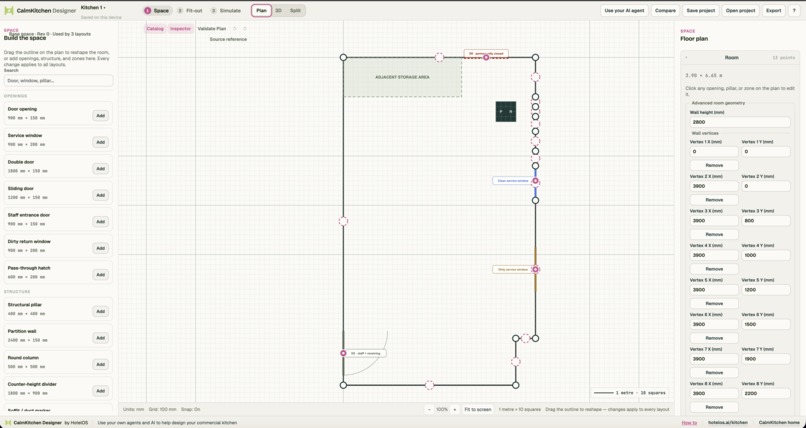Select the D6 permanently closed door marker
The width and height of the screenshot is (806, 428).
[x=486, y=58]
